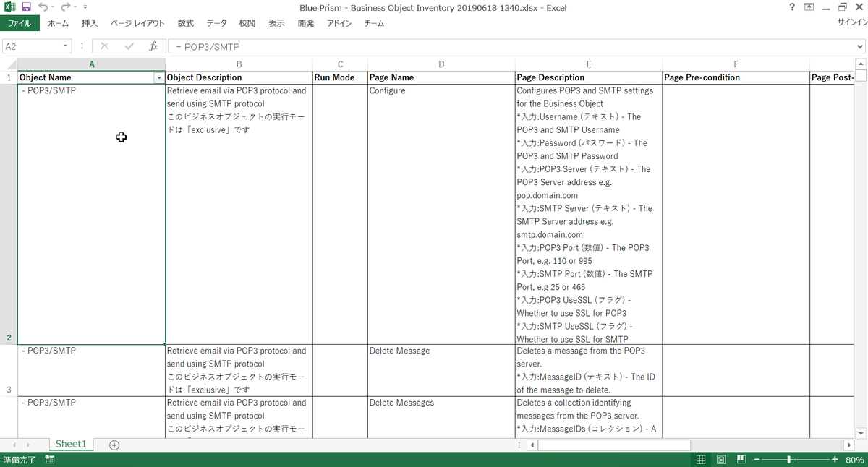Redo the last undone action
Image resolution: width=868 pixels, height=467 pixels.
[x=65, y=7]
